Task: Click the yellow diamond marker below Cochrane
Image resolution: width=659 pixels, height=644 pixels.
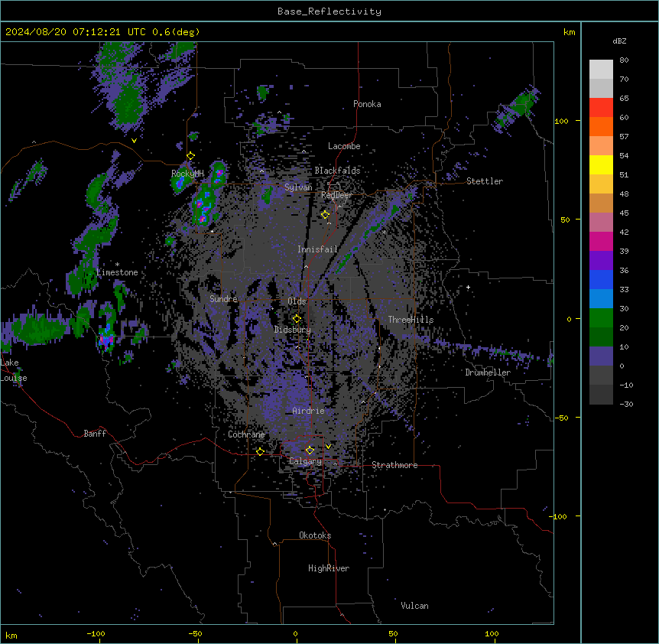Action: (x=260, y=451)
